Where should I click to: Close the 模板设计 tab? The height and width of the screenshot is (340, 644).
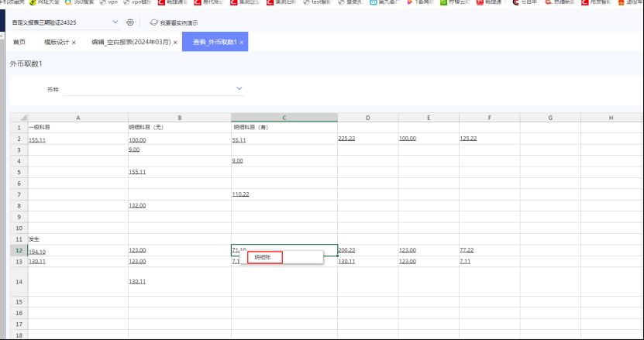point(74,42)
